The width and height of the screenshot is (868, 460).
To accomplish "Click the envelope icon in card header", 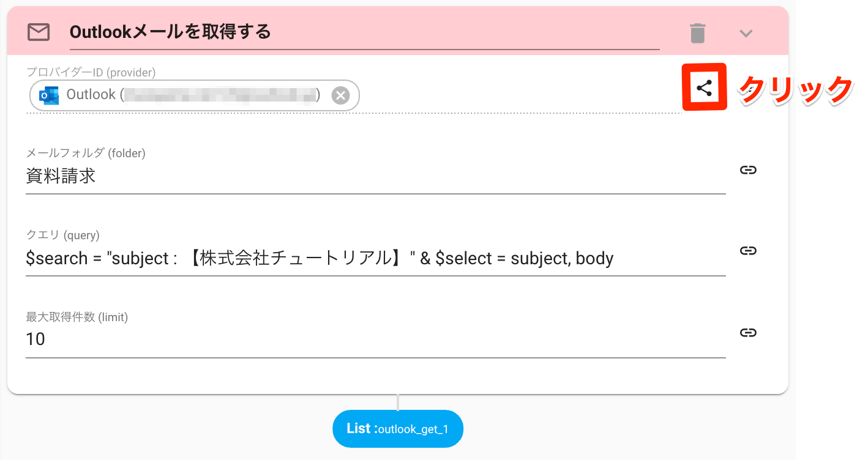I will pos(39,32).
